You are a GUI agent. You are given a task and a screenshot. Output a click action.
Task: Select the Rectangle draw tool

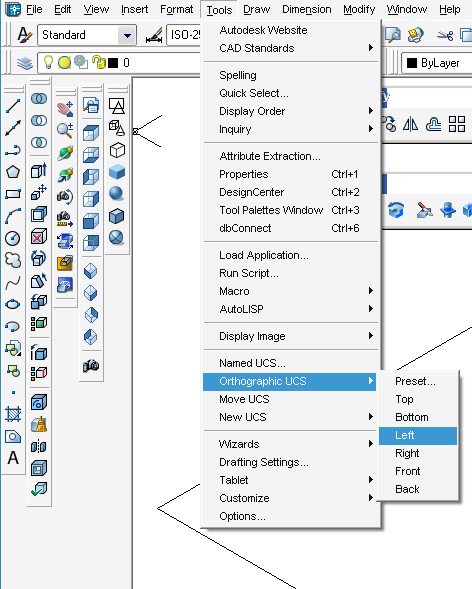(13, 194)
